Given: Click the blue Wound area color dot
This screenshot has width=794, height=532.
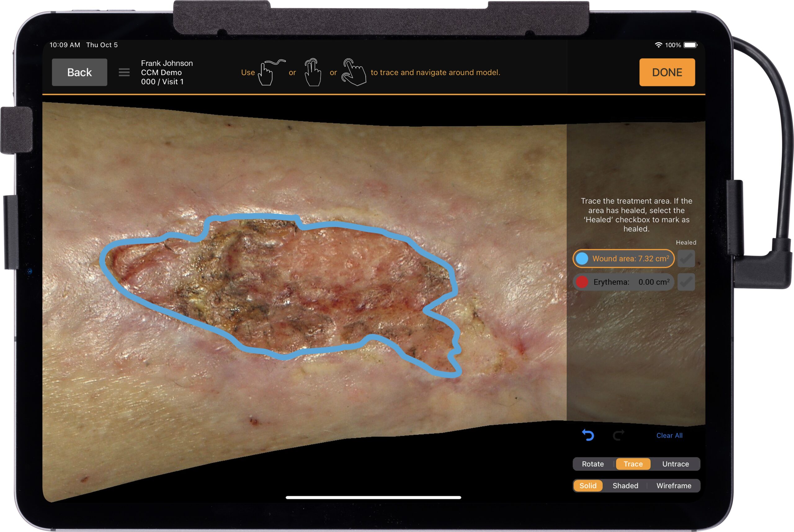Looking at the screenshot, I should [582, 259].
